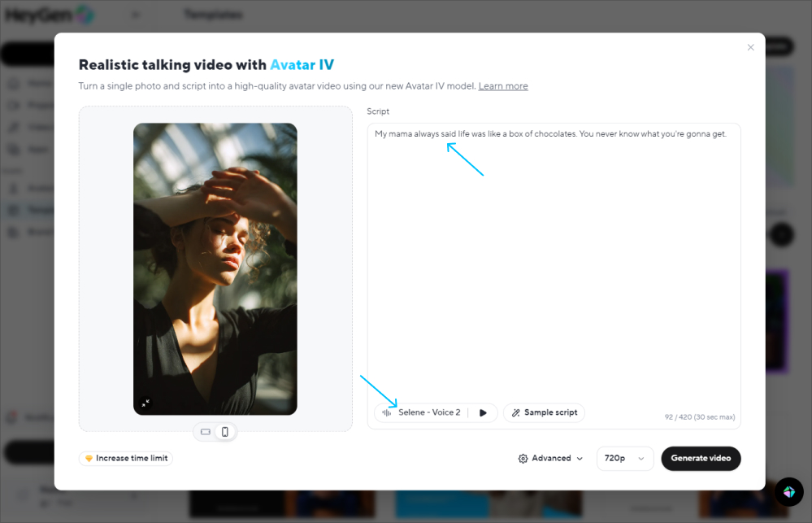Close the Avatar IV dialog
The height and width of the screenshot is (523, 812).
(x=750, y=48)
